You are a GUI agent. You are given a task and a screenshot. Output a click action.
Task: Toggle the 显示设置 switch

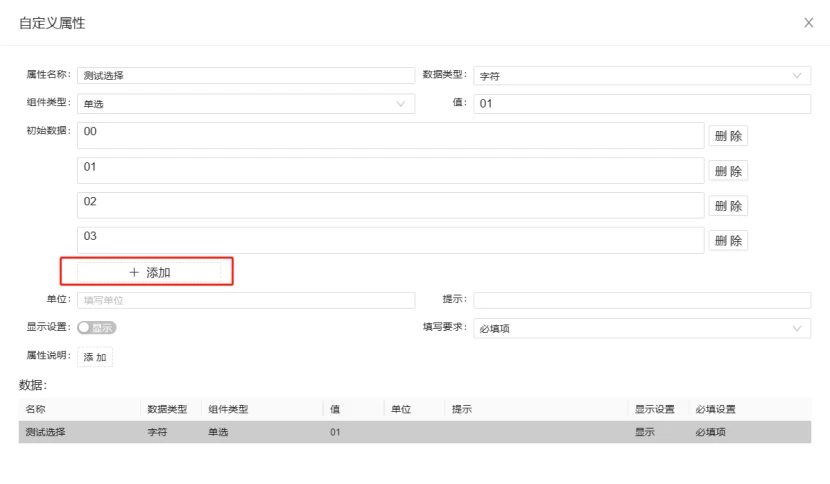click(x=96, y=328)
